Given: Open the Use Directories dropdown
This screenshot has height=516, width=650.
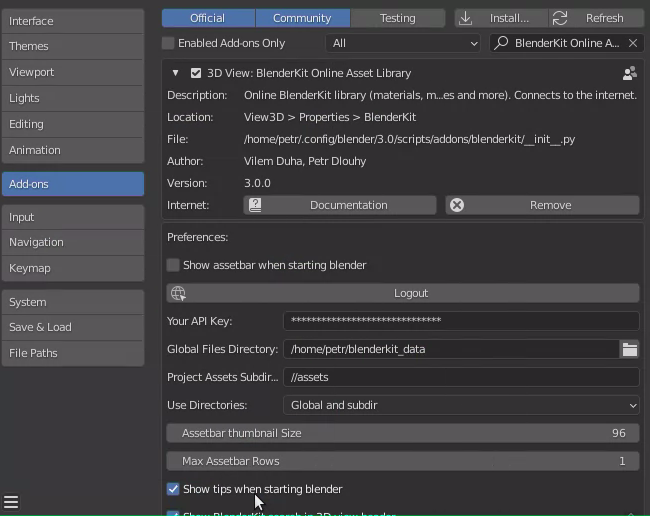Looking at the screenshot, I should (x=461, y=405).
